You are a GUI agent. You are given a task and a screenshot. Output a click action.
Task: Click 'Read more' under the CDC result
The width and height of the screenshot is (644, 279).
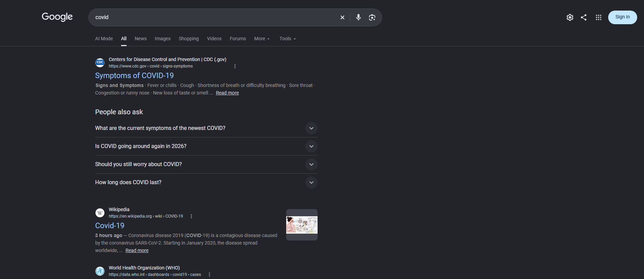pos(227,93)
